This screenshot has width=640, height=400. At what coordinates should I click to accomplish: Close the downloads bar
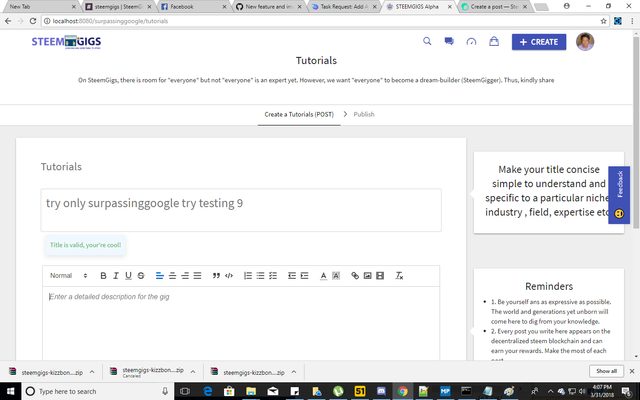[x=632, y=371]
